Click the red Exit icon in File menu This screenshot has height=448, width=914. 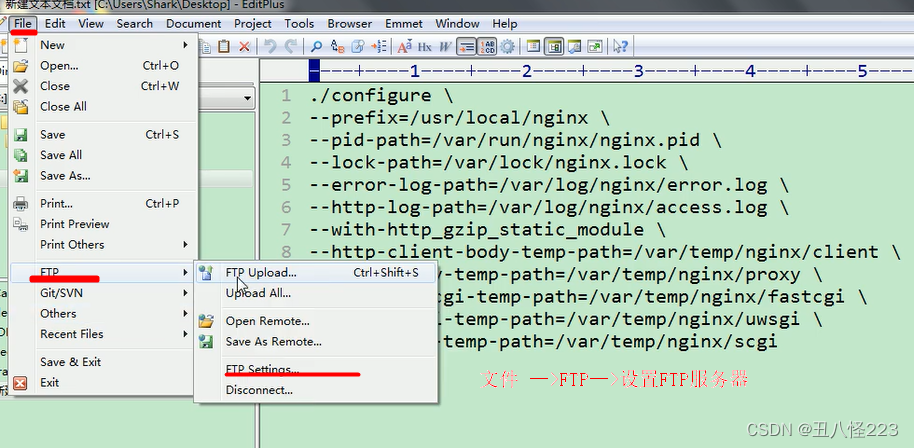tap(20, 383)
